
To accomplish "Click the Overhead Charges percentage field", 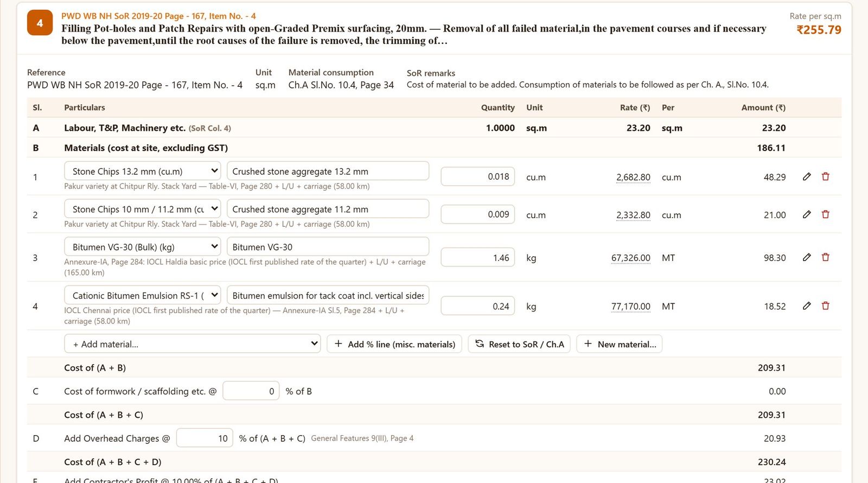I will coord(205,438).
